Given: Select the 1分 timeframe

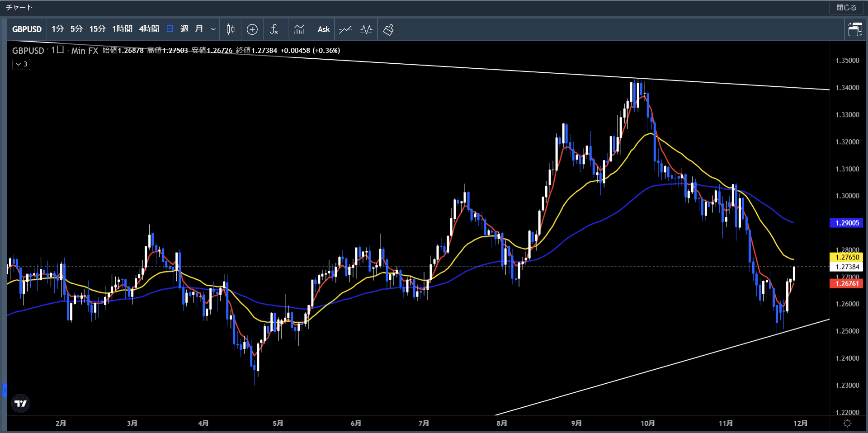Looking at the screenshot, I should click(x=57, y=29).
